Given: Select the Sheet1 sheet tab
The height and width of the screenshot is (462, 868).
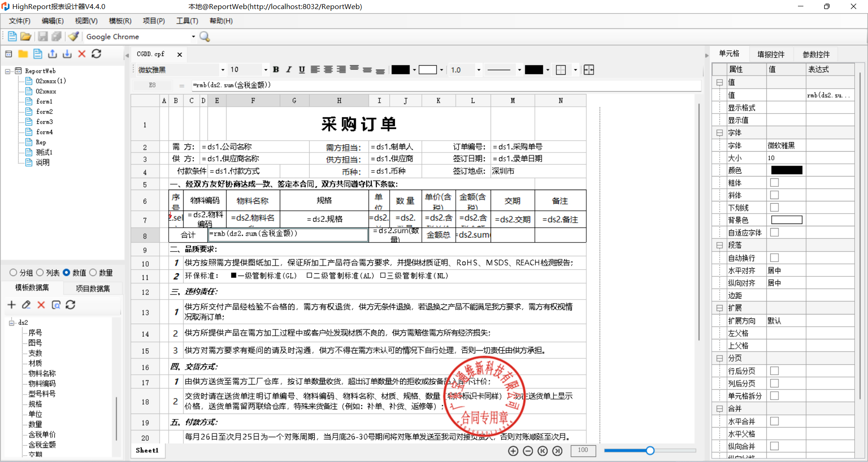Looking at the screenshot, I should (147, 450).
